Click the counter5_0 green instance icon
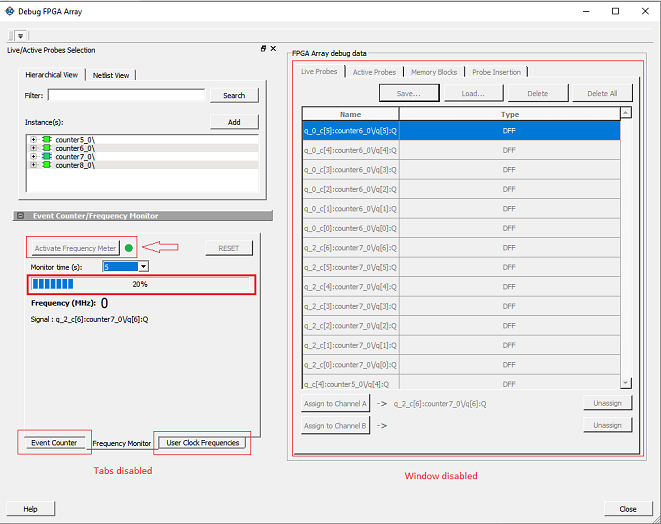661x524 pixels. (x=46, y=139)
